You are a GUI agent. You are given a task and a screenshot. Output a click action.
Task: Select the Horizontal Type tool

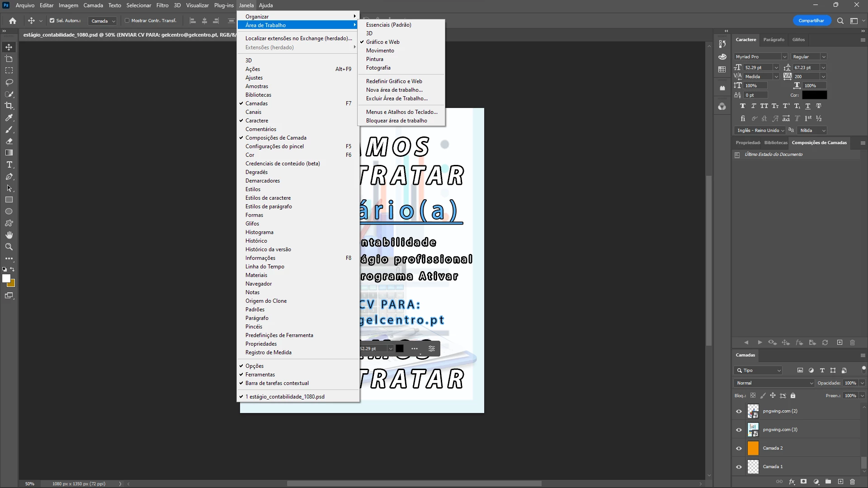coord(9,164)
